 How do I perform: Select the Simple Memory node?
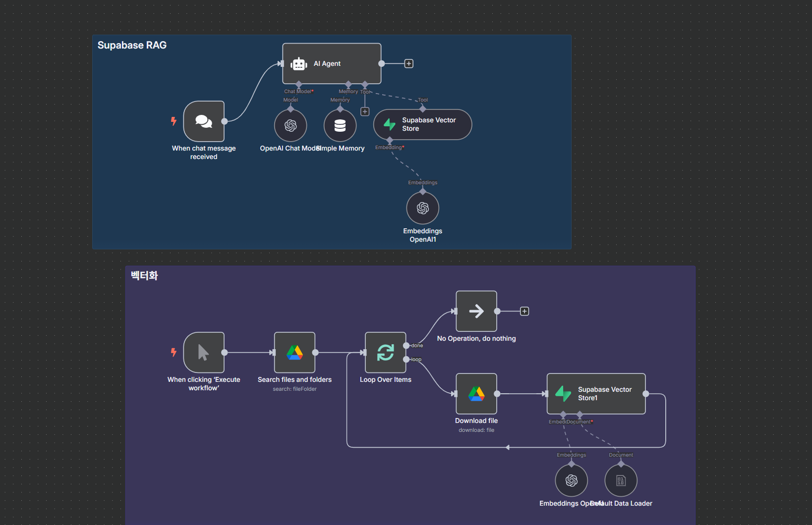tap(340, 126)
